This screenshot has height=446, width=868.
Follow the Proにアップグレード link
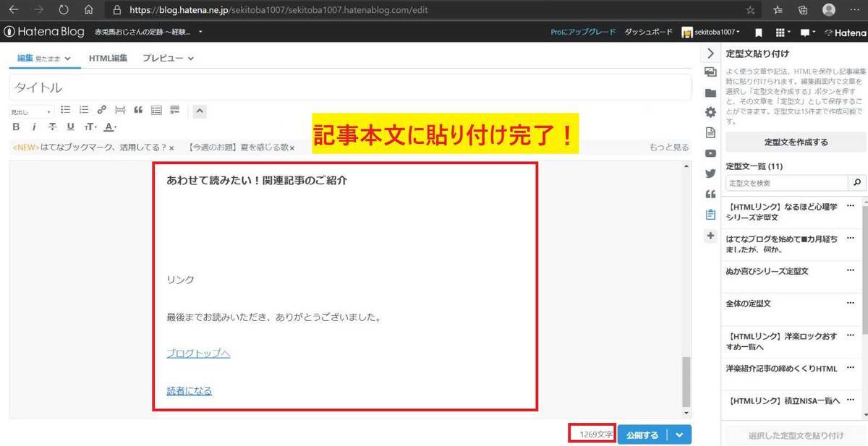click(x=583, y=33)
